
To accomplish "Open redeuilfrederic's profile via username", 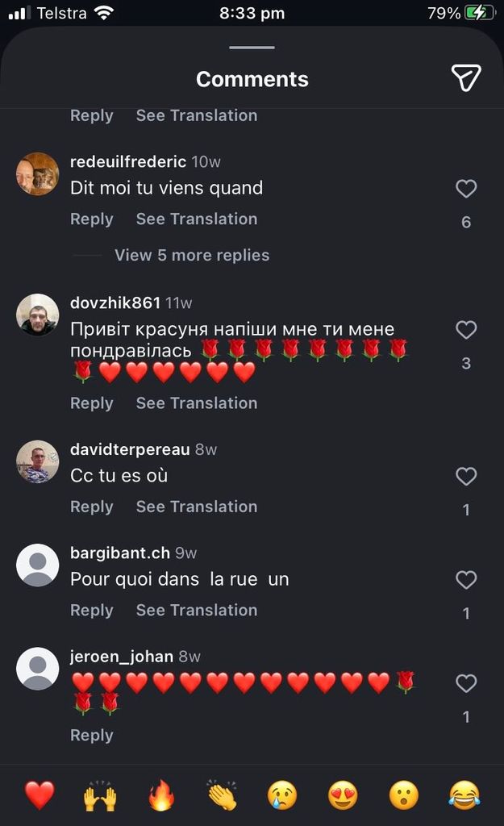I will [x=128, y=161].
